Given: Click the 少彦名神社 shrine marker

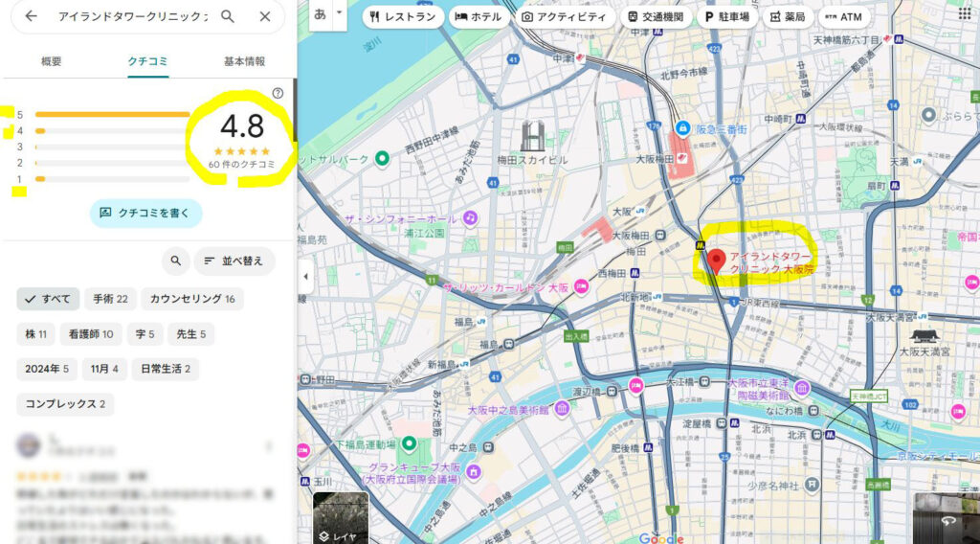Looking at the screenshot, I should [812, 485].
